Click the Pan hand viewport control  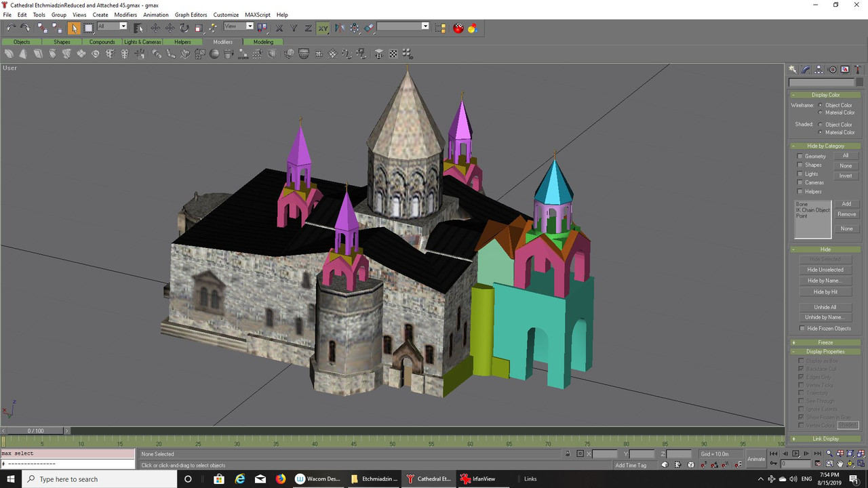(840, 464)
